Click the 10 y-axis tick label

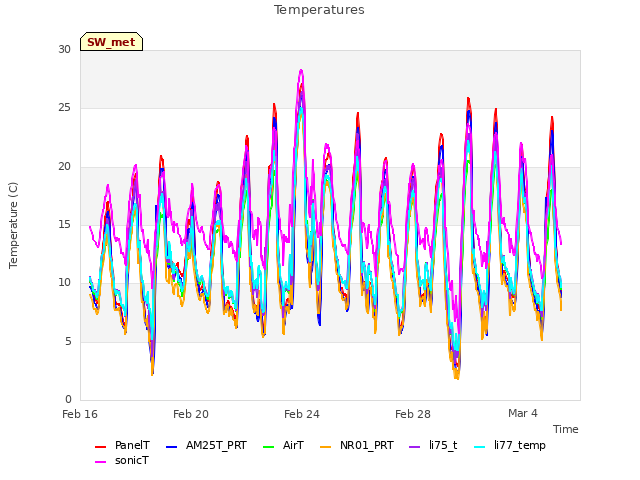(64, 282)
